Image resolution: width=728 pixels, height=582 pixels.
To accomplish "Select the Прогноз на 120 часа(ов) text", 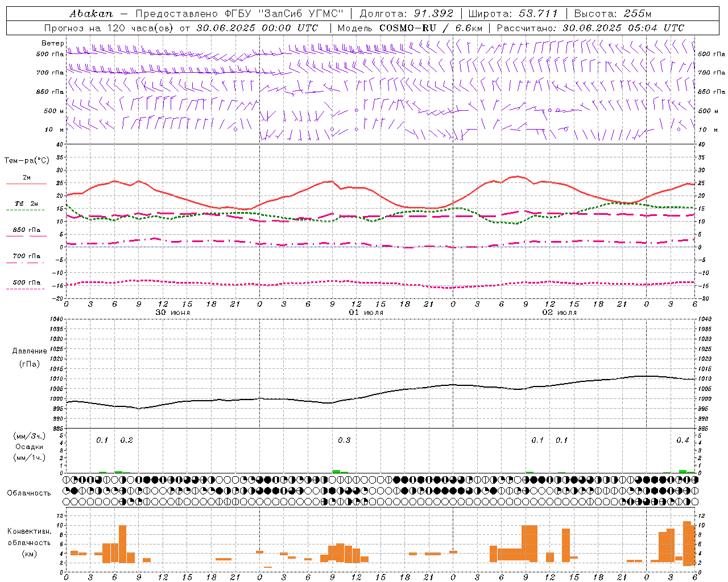I will 110,28.
